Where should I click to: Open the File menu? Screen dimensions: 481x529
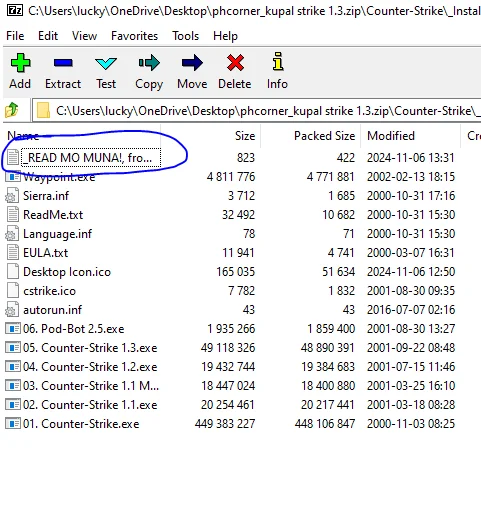(x=15, y=36)
